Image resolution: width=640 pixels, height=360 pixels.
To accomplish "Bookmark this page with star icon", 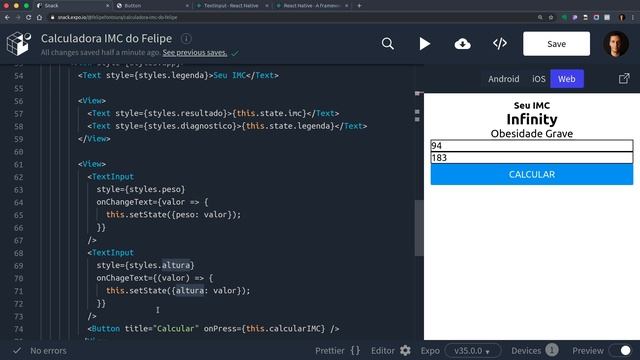I will [x=551, y=18].
